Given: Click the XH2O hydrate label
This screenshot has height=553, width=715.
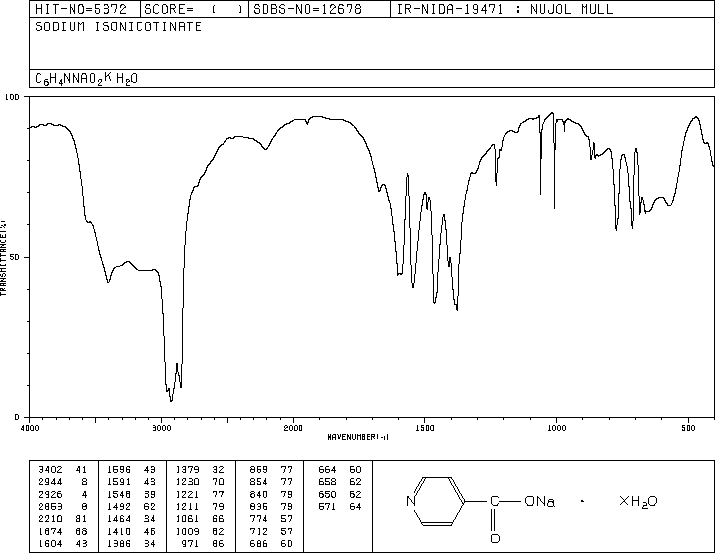Looking at the screenshot, I should pyautogui.click(x=638, y=501).
